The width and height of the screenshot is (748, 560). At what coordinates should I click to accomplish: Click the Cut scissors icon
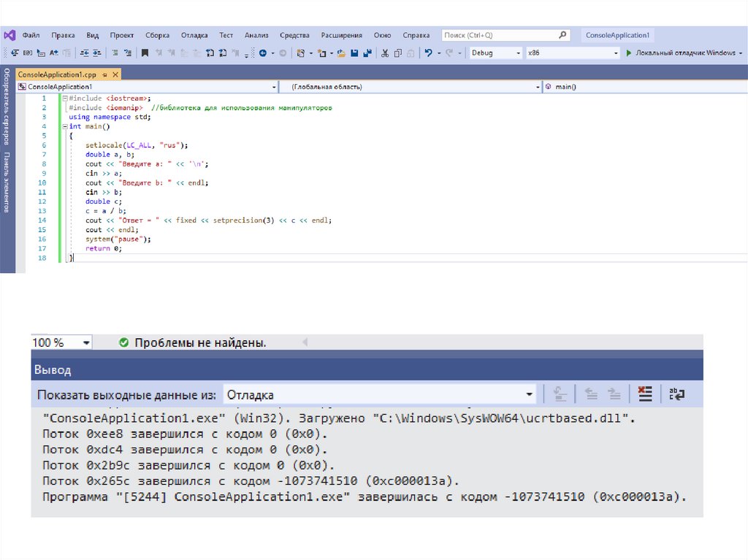click(385, 53)
